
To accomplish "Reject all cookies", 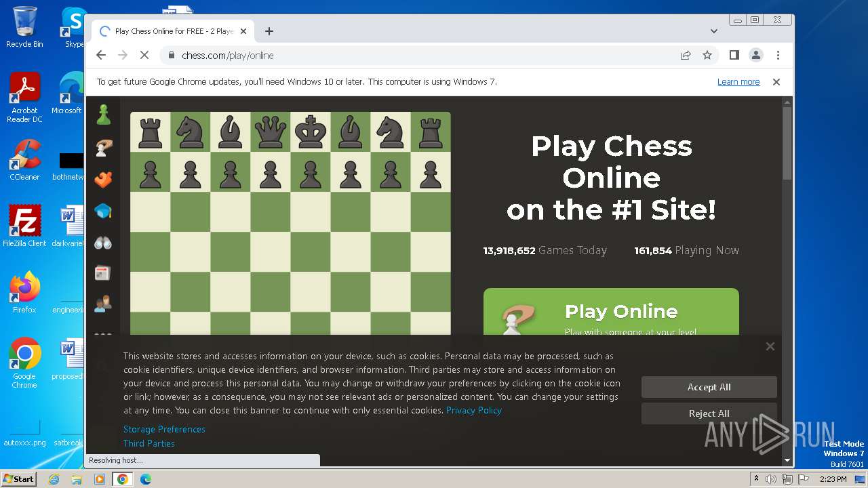I will 709,413.
